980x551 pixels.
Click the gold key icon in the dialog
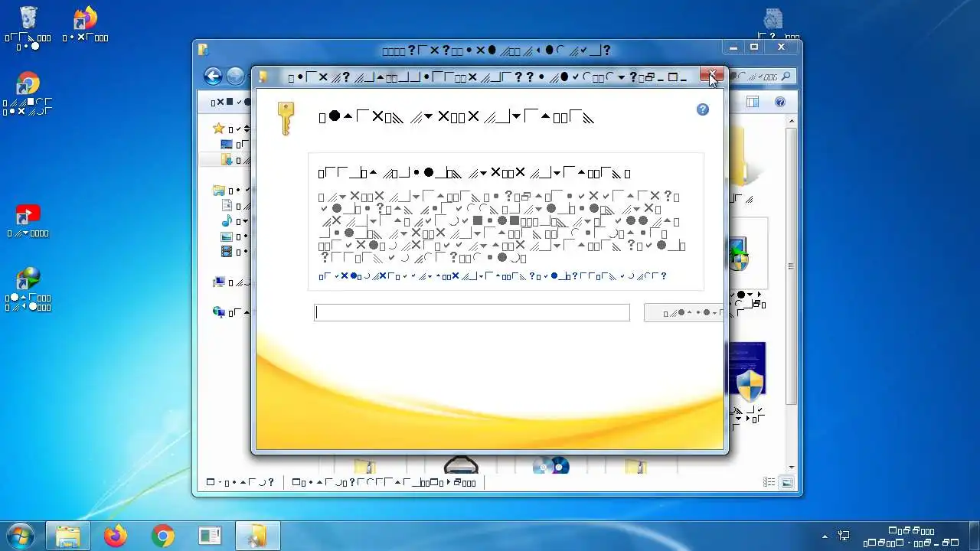click(286, 119)
